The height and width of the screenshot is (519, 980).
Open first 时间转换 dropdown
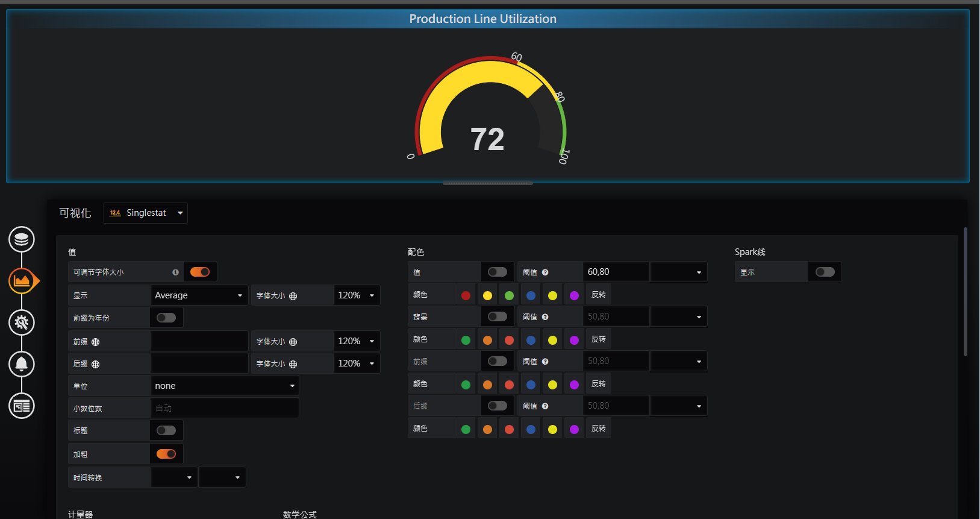point(173,477)
